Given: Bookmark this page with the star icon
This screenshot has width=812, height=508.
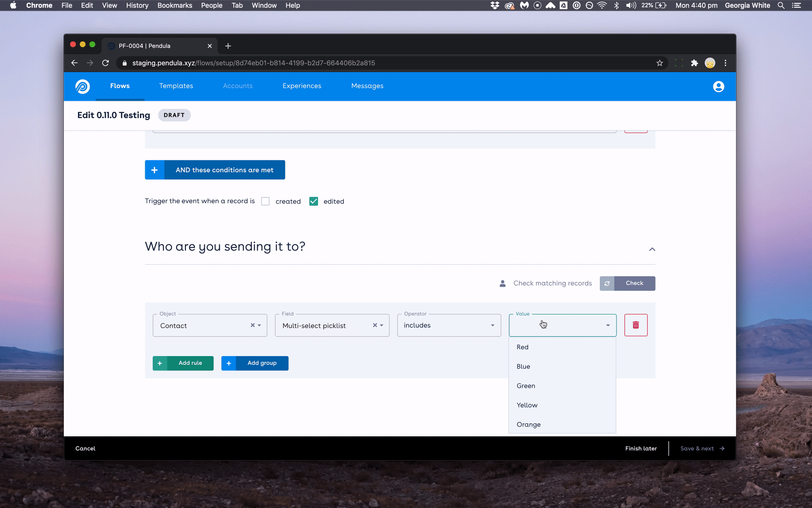Looking at the screenshot, I should [659, 63].
